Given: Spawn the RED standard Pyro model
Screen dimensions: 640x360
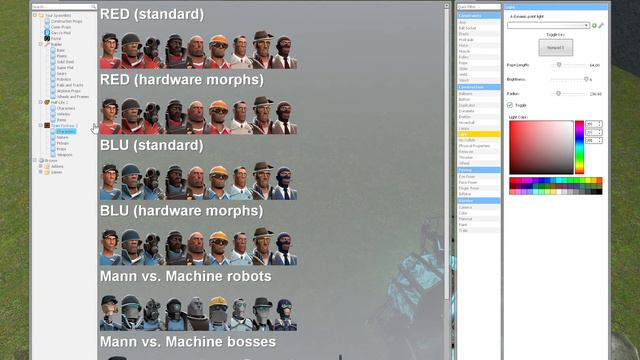Looking at the screenshot, I should 154,50.
